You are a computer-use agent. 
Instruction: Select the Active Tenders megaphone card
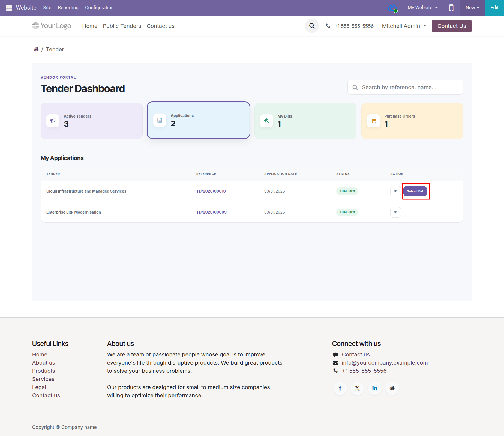92,121
